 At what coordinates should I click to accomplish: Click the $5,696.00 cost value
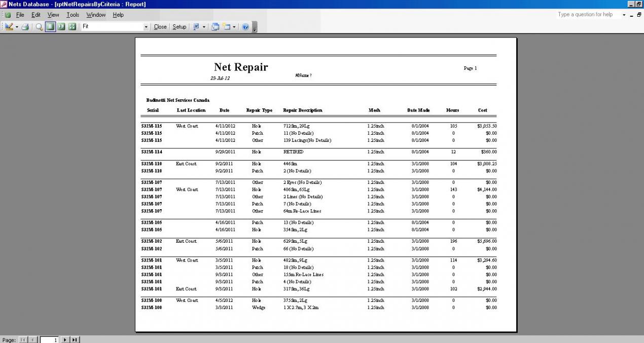487,242
